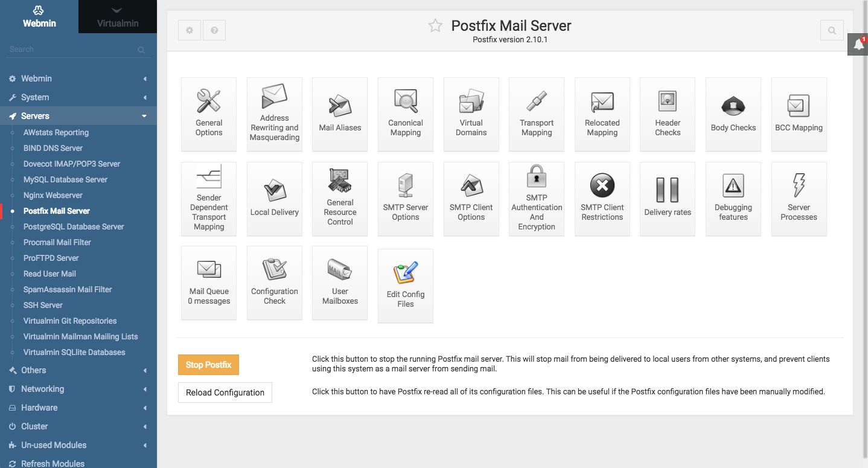Open SMTP Server Options icon
Image resolution: width=868 pixels, height=468 pixels.
coord(406,198)
